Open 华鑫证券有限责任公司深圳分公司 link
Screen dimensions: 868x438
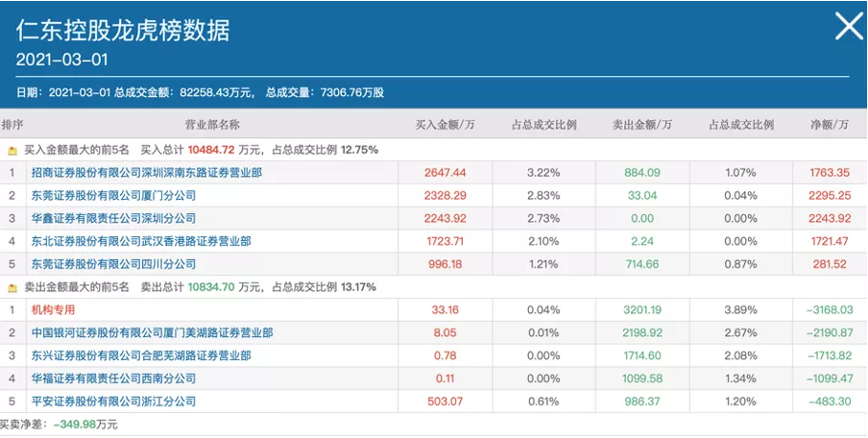pyautogui.click(x=113, y=218)
